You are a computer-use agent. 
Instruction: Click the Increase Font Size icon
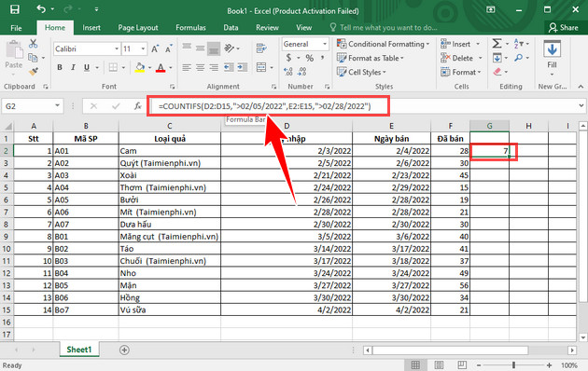[x=155, y=49]
